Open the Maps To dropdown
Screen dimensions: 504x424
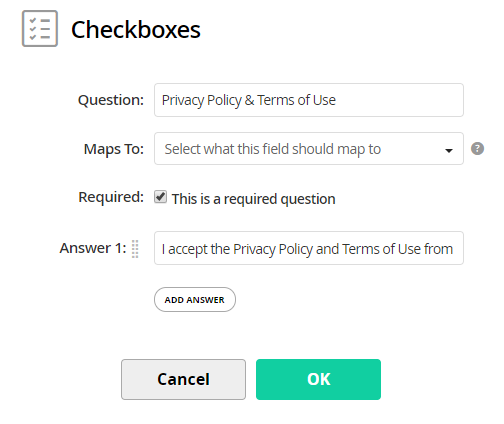(x=309, y=149)
